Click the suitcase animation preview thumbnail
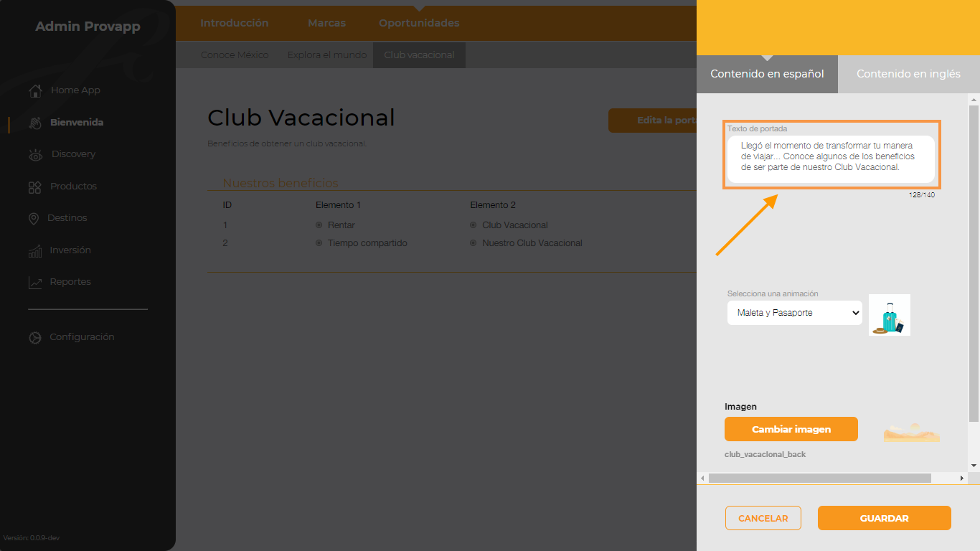The image size is (980, 551). (x=890, y=315)
